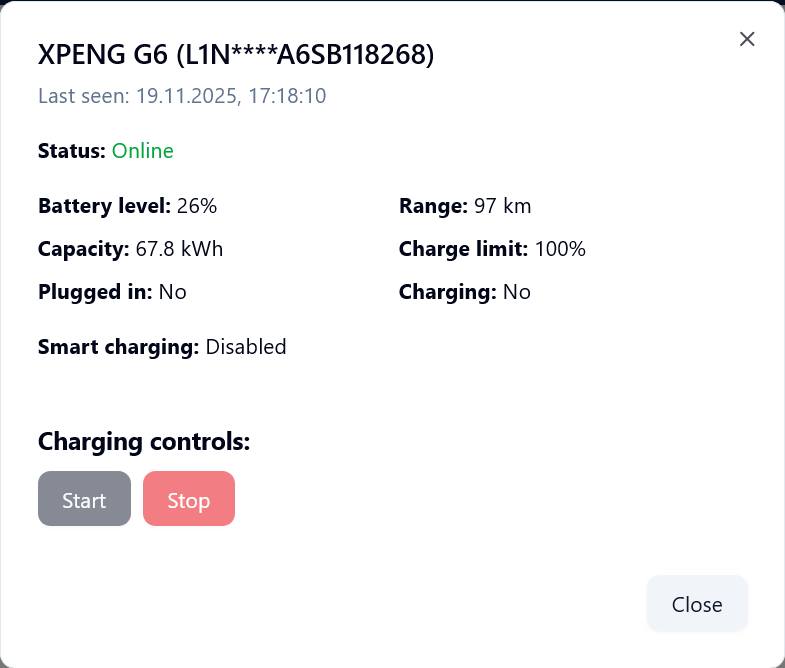The image size is (785, 668).
Task: Click the Plugged in: No field
Action: click(x=112, y=292)
